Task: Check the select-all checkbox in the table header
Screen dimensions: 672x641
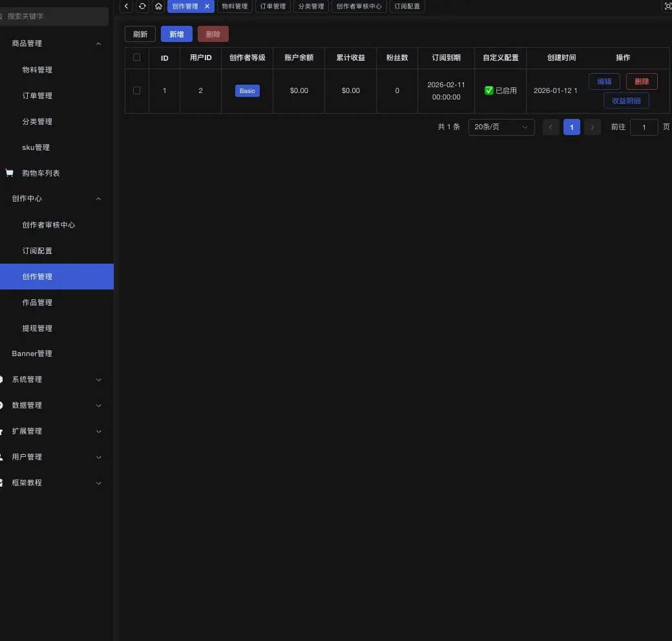Action: 136,58
